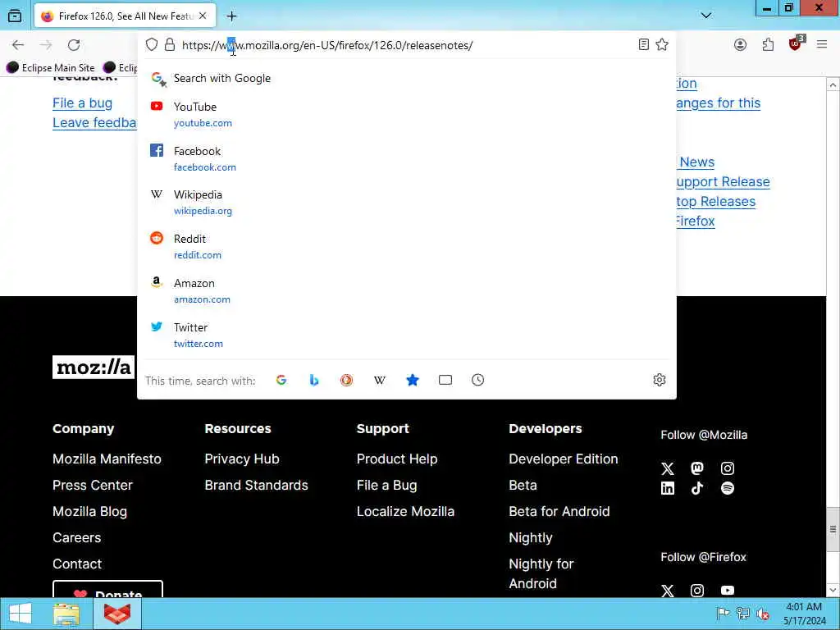Open Nightly for Android footer link
Image resolution: width=840 pixels, height=630 pixels.
pos(541,573)
